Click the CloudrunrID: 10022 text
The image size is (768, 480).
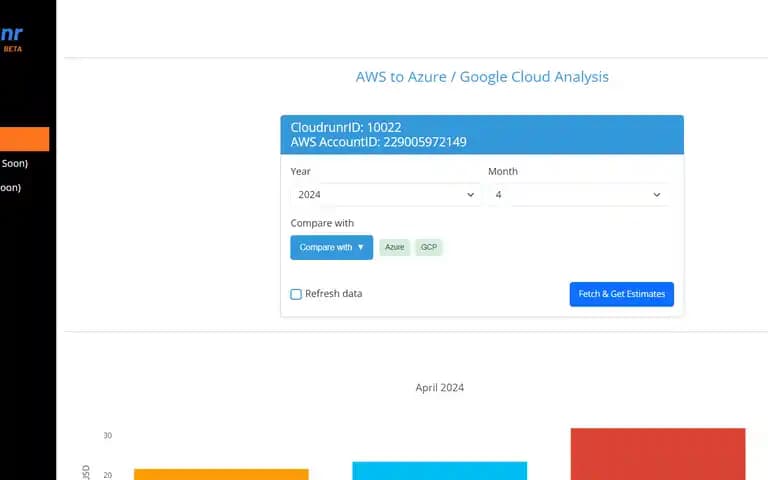pos(346,127)
